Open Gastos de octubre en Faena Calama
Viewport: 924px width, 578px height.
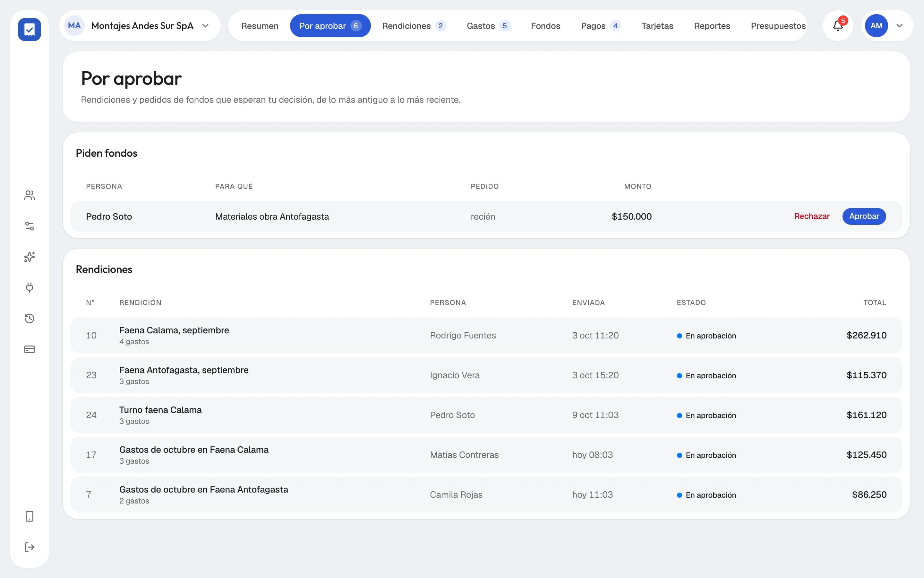(x=486, y=454)
